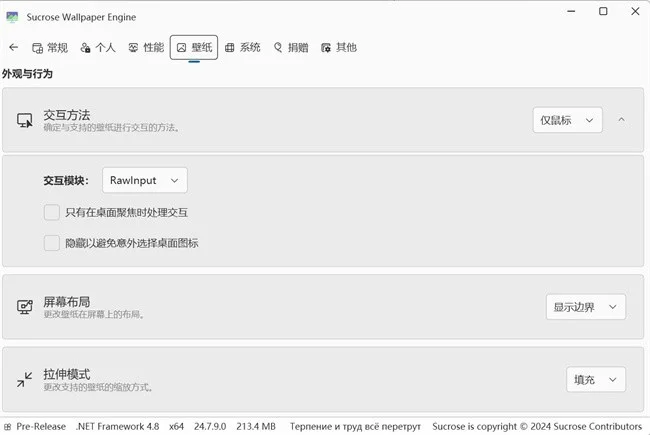The height and width of the screenshot is (435, 650).
Task: Click the 屏幕布局 screen layout icon
Action: click(24, 307)
